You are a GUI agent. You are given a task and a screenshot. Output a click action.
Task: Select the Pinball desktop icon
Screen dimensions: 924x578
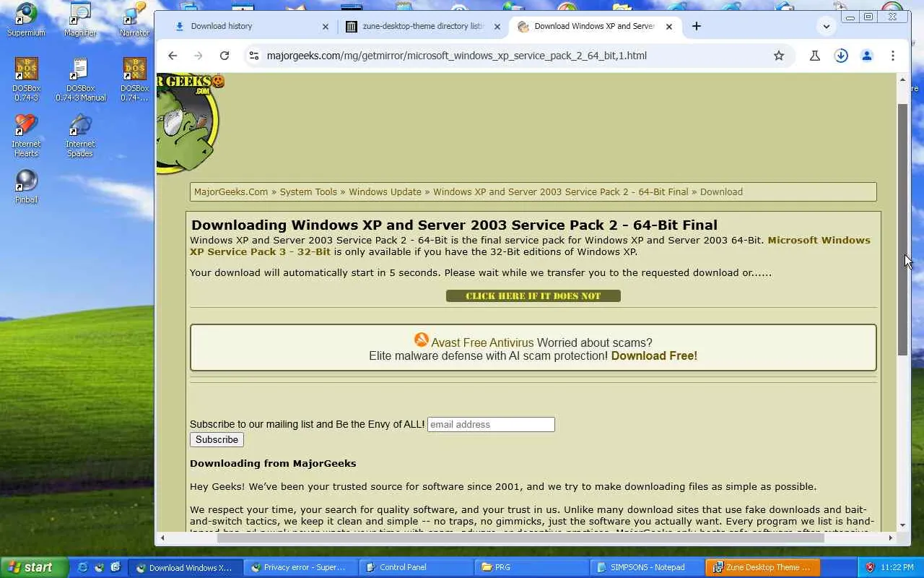(x=26, y=186)
